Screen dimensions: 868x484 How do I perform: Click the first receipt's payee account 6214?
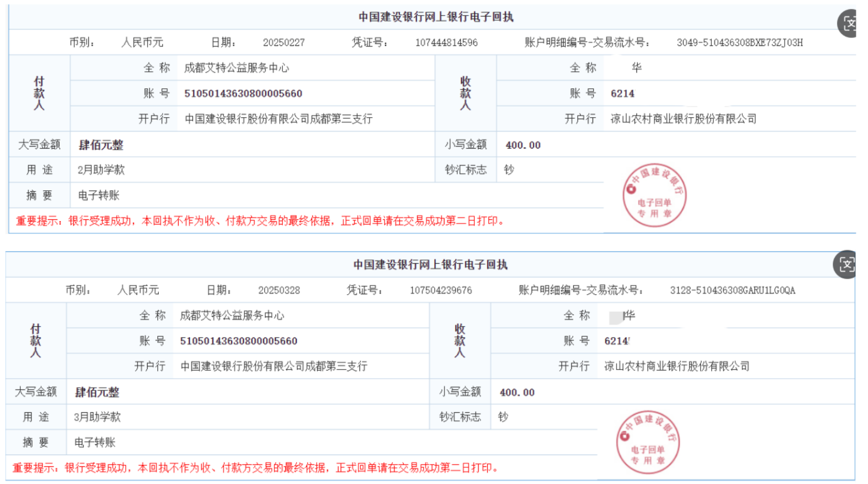click(x=623, y=94)
